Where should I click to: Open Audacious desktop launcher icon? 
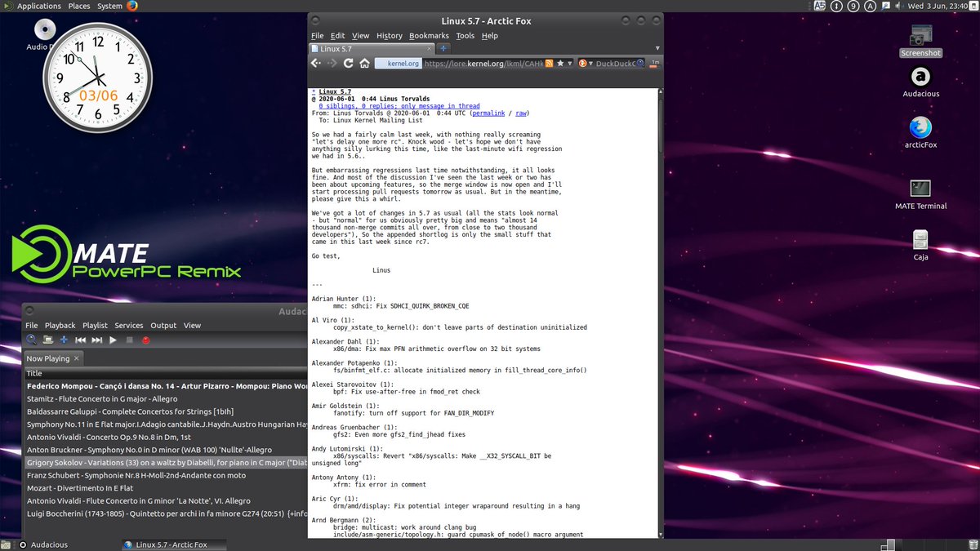coord(920,82)
